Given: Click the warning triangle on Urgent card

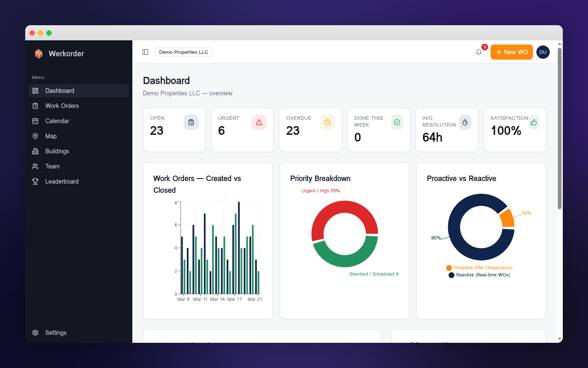Looking at the screenshot, I should 259,122.
